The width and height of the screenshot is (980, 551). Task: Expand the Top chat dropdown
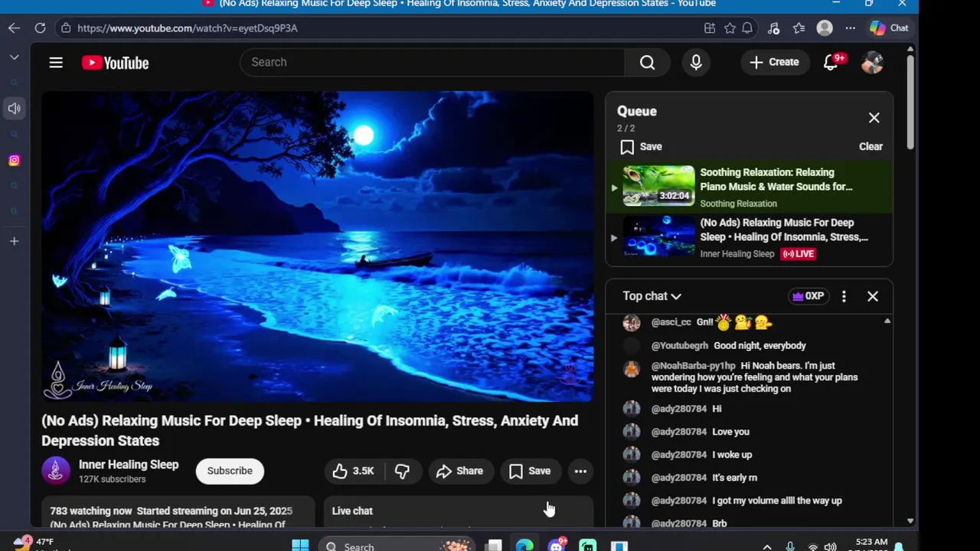(x=652, y=296)
